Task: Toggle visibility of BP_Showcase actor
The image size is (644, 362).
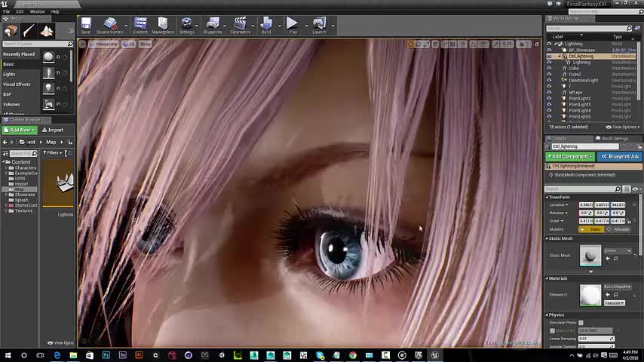Action: 549,50
